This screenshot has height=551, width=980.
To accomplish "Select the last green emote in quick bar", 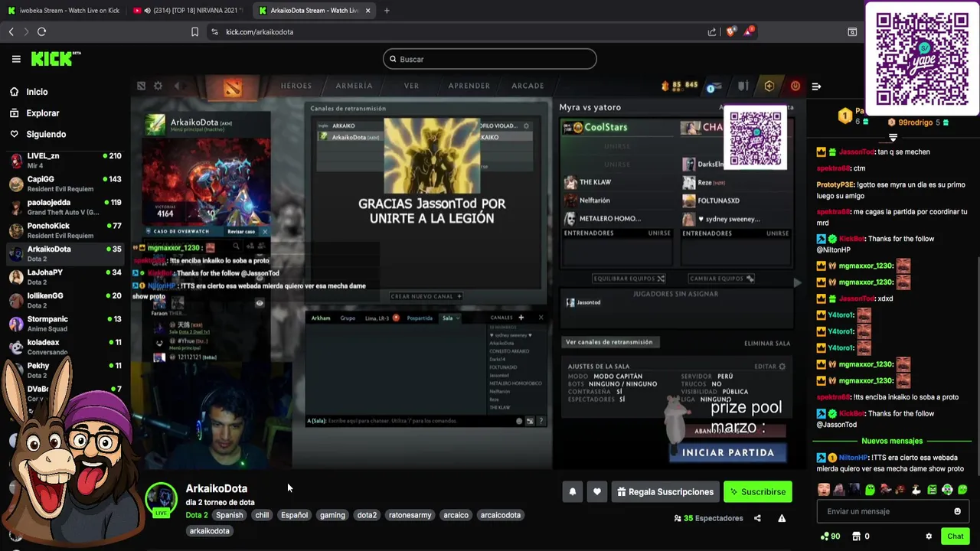I will 962,490.
